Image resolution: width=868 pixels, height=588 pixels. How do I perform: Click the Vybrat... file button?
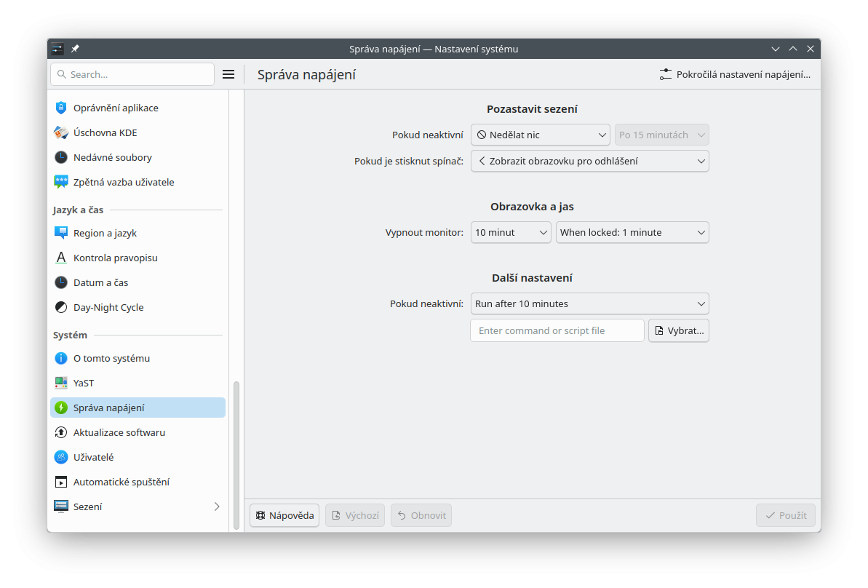(x=678, y=330)
